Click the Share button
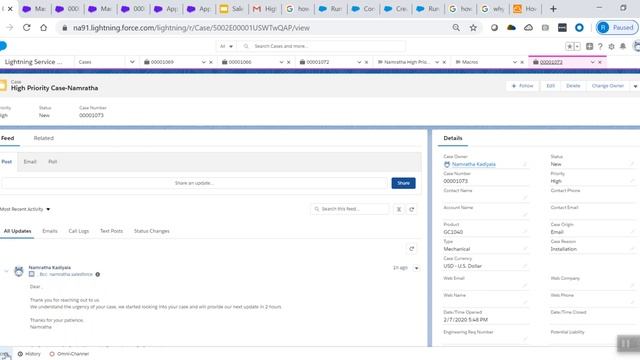640x360 pixels. tap(403, 183)
